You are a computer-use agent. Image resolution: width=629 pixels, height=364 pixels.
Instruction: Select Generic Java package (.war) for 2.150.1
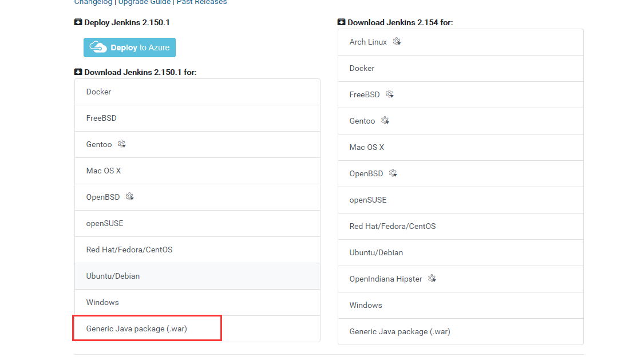137,329
